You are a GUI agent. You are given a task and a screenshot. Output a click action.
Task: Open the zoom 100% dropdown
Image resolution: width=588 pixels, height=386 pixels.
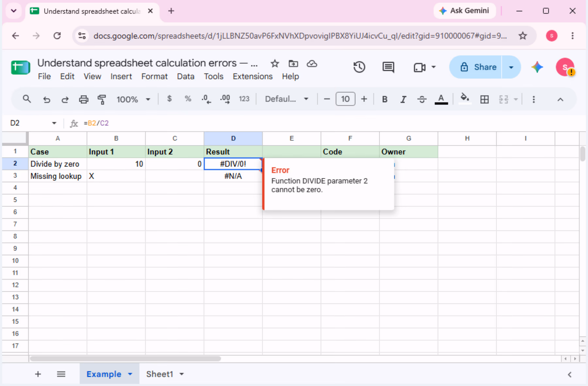[133, 99]
